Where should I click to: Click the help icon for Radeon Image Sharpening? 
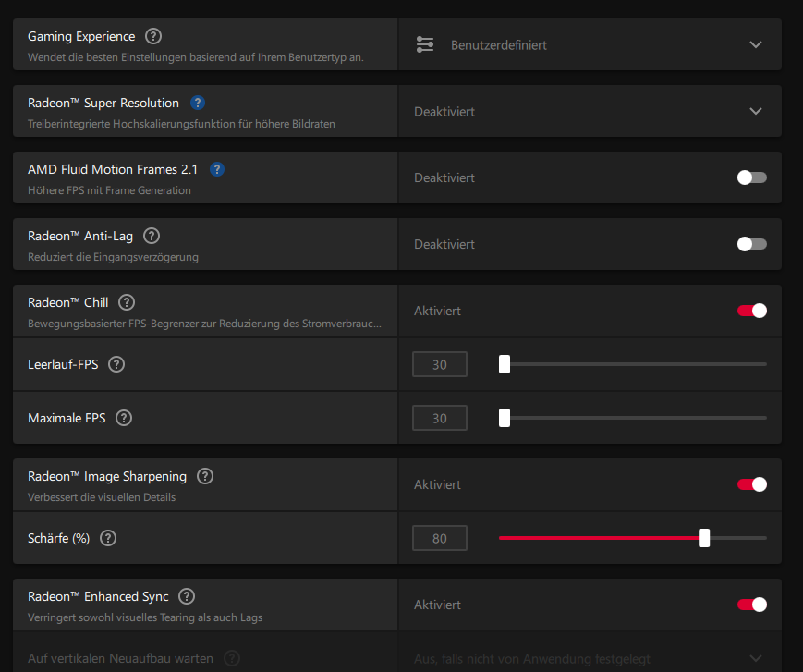pos(205,477)
